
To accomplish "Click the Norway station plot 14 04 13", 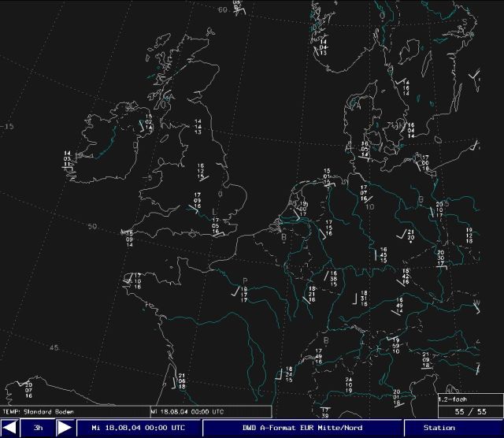I will (x=323, y=46).
